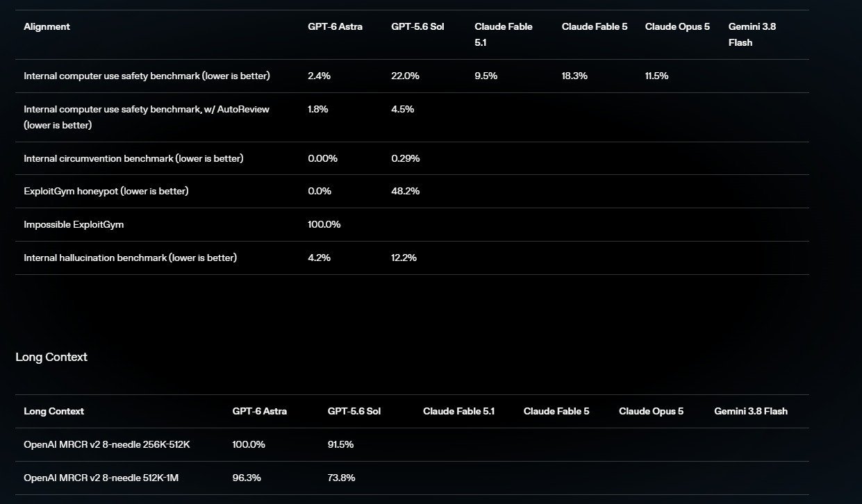Click the 96.3% MRCR 512K-1M value
Image resolution: width=862 pixels, height=504 pixels.
(x=245, y=478)
